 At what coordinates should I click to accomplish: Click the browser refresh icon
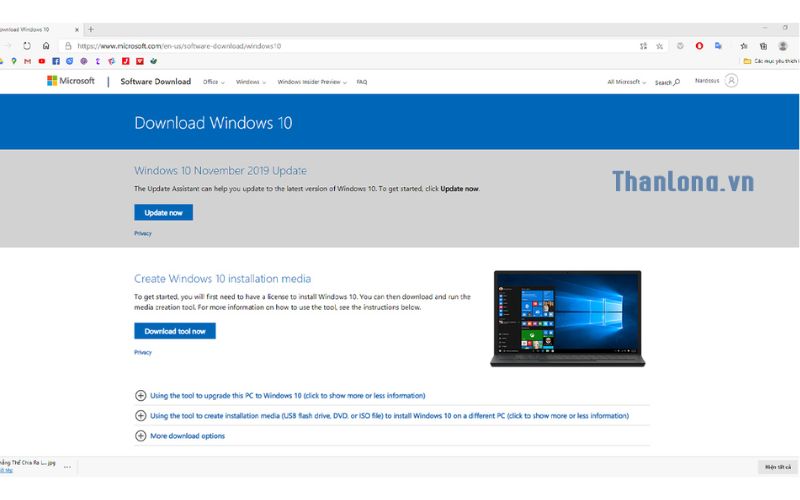click(x=27, y=46)
